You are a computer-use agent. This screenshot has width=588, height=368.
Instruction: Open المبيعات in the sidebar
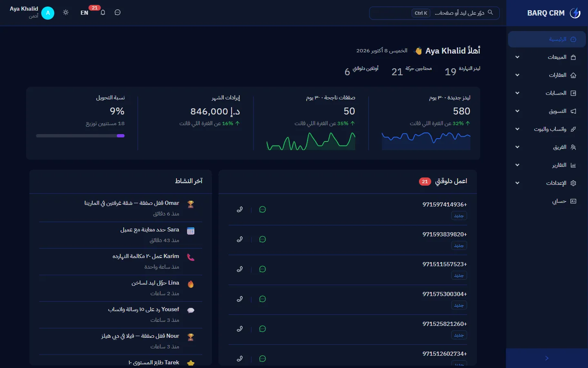coord(547,57)
